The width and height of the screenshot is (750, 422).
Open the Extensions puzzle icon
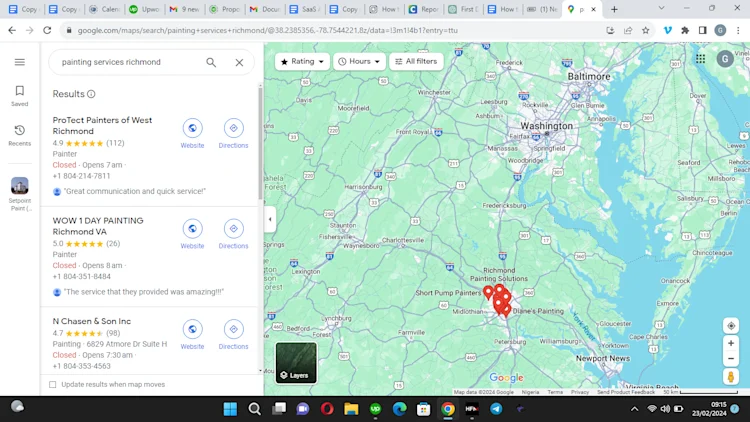685,30
